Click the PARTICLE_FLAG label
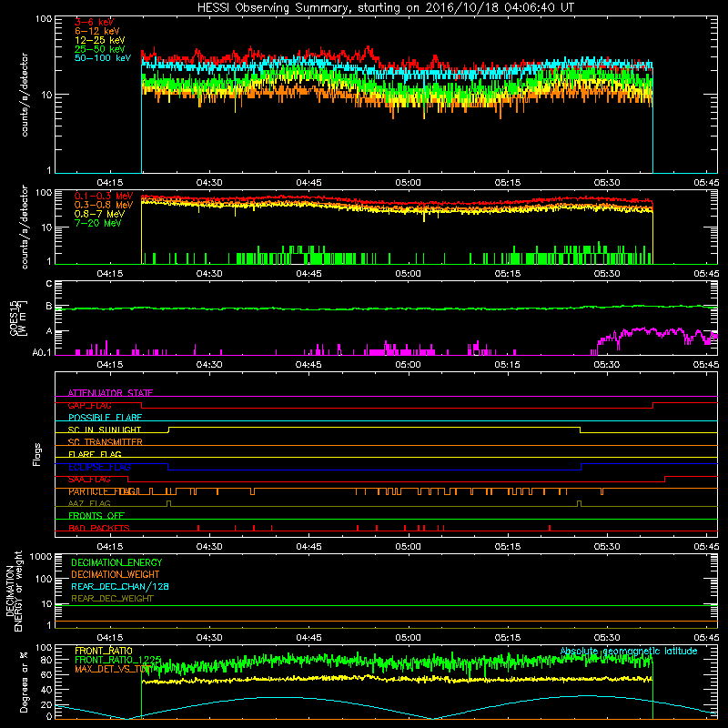This screenshot has width=728, height=728. point(103,491)
